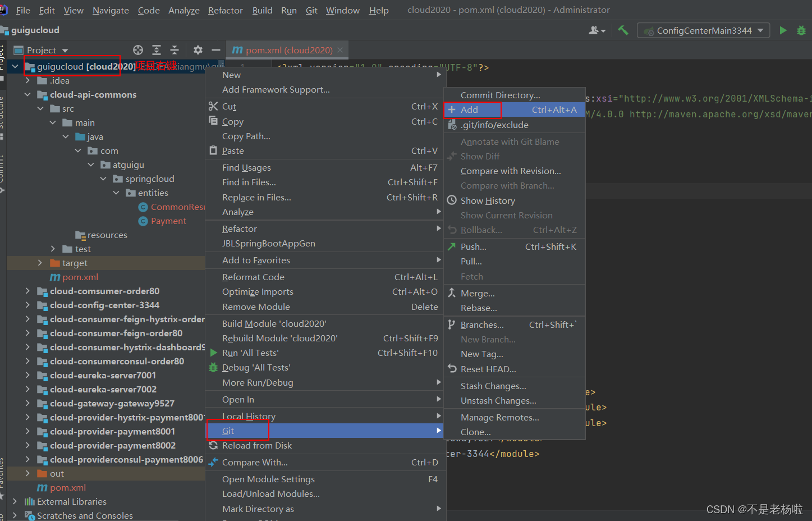Click the Branches icon in Git submenu

pos(452,325)
